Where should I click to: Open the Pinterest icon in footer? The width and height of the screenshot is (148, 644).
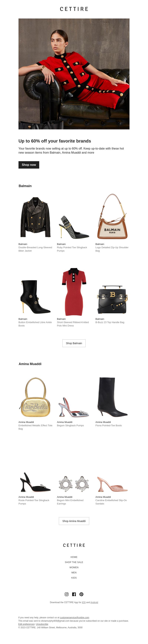click(x=81, y=594)
